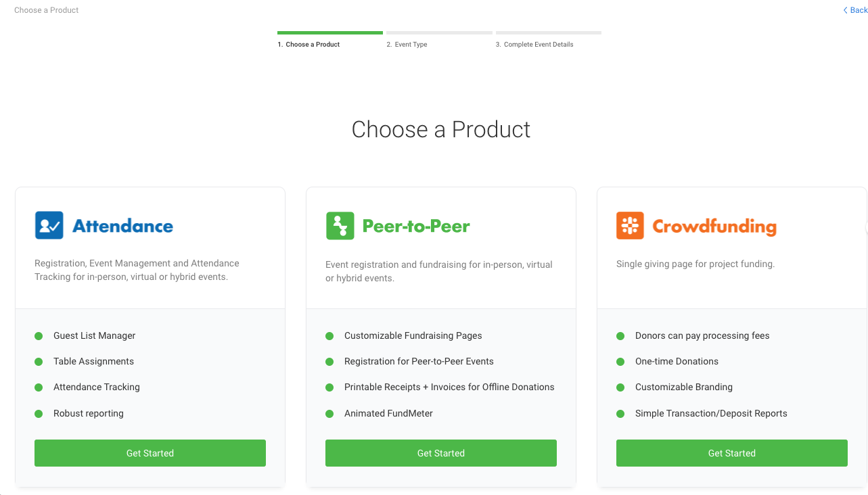This screenshot has width=868, height=495.
Task: Click the blue Attendance product icon
Action: click(x=49, y=225)
